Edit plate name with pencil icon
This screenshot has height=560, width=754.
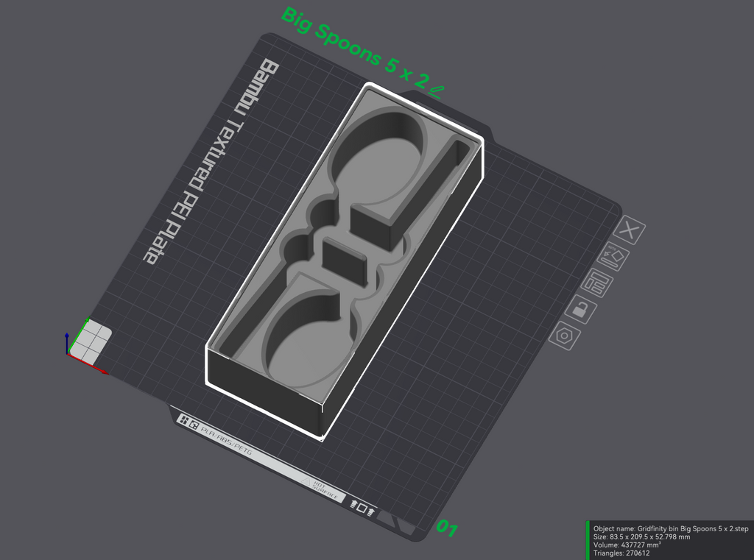436,92
